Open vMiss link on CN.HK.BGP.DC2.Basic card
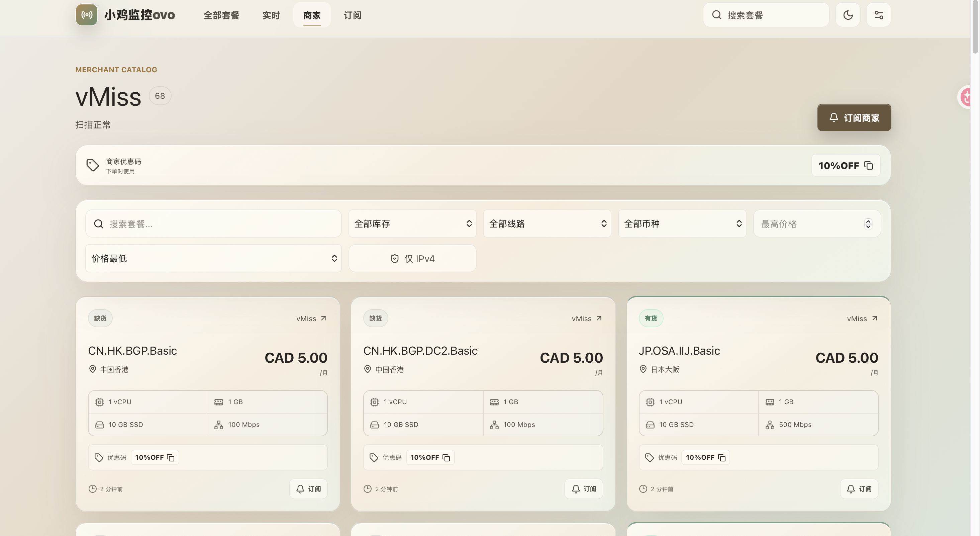The image size is (980, 536). point(587,318)
